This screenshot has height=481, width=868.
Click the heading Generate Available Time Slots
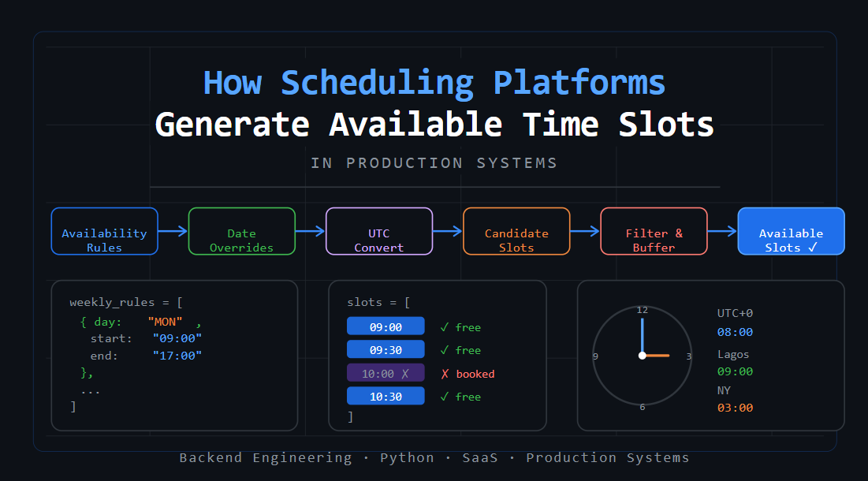(x=434, y=124)
